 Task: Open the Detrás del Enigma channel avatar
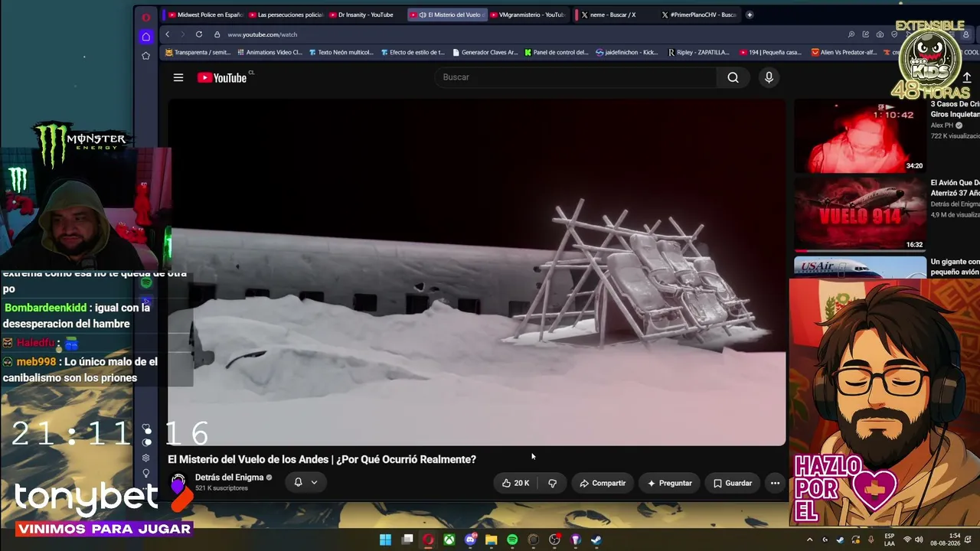(178, 483)
